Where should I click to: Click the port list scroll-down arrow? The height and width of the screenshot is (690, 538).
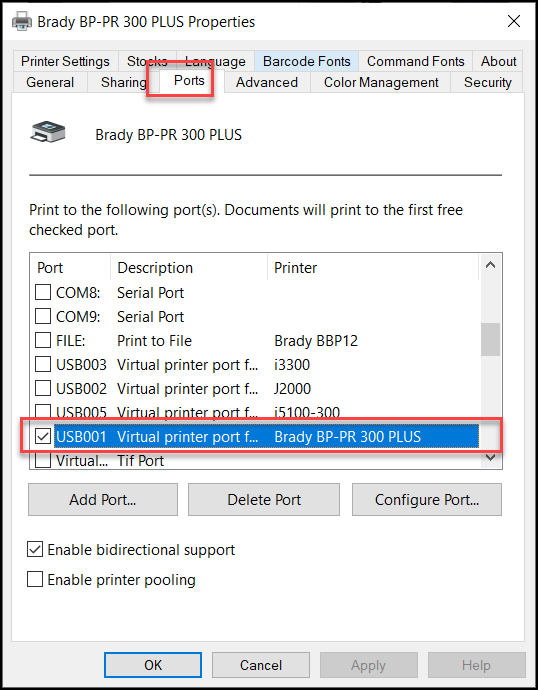point(490,458)
